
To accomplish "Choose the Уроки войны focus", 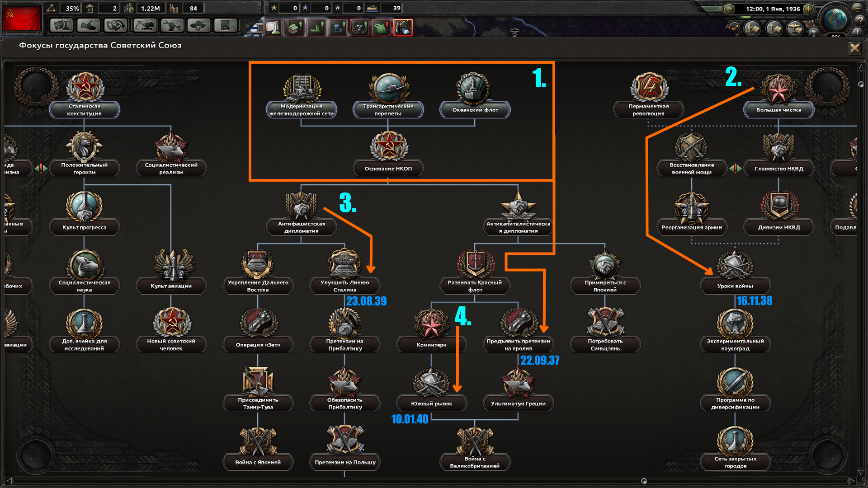I will click(736, 272).
